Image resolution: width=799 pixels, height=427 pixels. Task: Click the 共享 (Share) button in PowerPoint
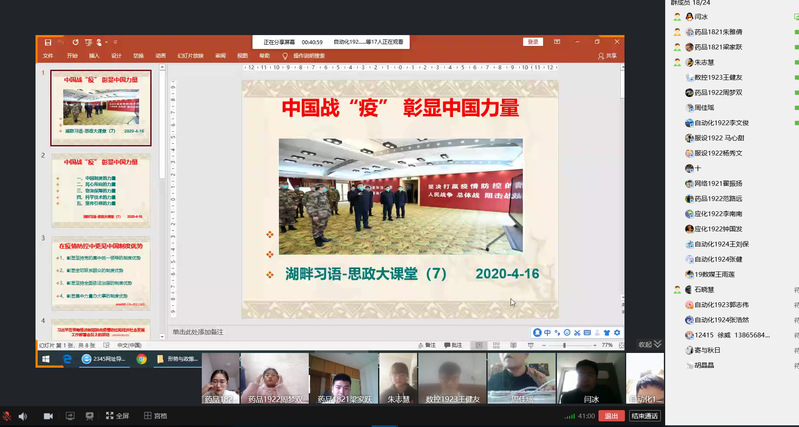(607, 56)
